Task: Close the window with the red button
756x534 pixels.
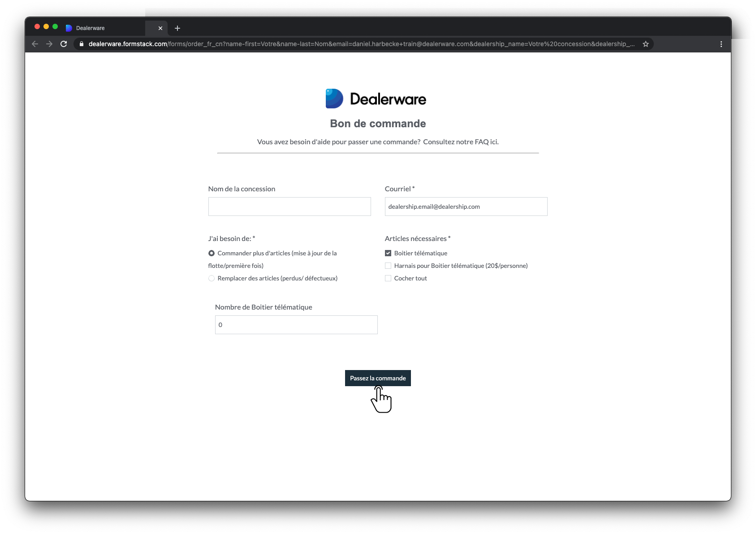Action: [x=37, y=26]
